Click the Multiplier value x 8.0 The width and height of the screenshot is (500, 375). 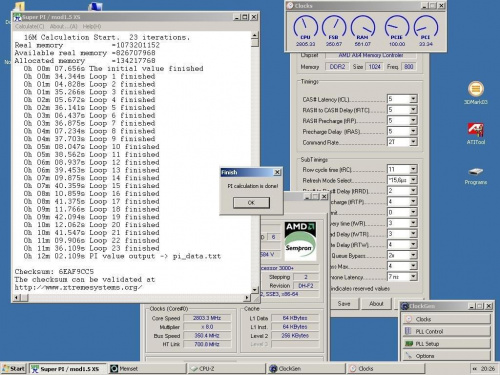207,327
